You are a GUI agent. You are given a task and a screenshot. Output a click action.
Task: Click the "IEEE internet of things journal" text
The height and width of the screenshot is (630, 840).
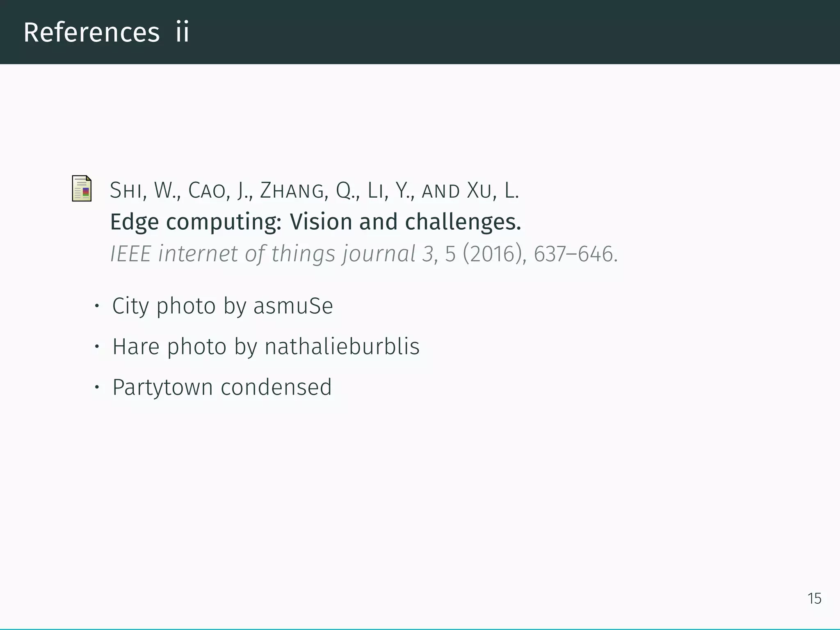pyautogui.click(x=263, y=254)
